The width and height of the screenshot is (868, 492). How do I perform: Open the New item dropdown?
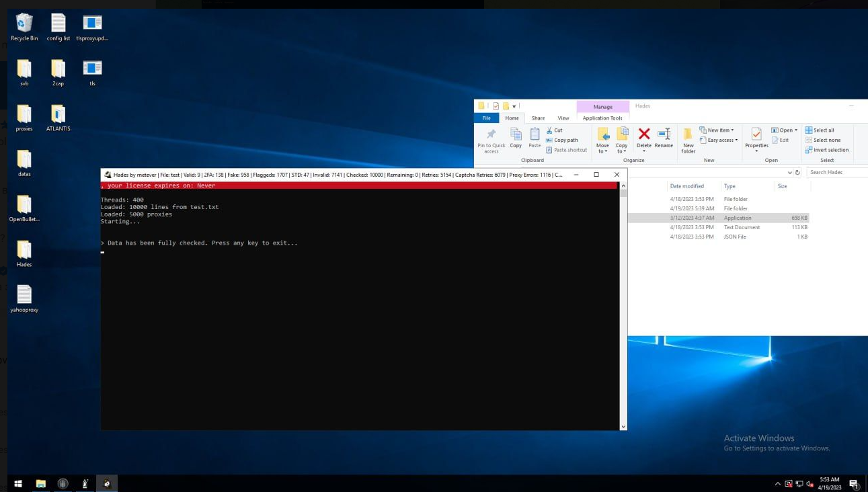tap(717, 130)
